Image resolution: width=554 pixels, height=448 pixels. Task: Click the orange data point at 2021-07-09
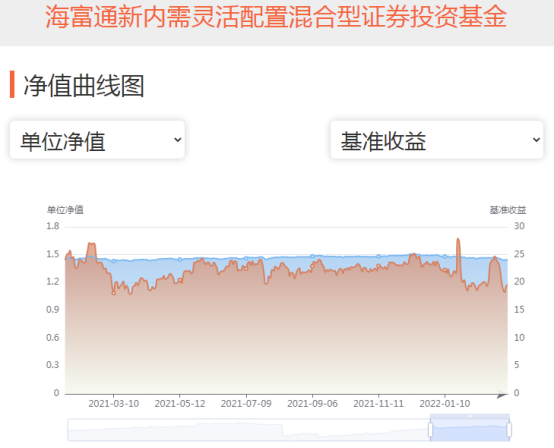[x=246, y=268]
